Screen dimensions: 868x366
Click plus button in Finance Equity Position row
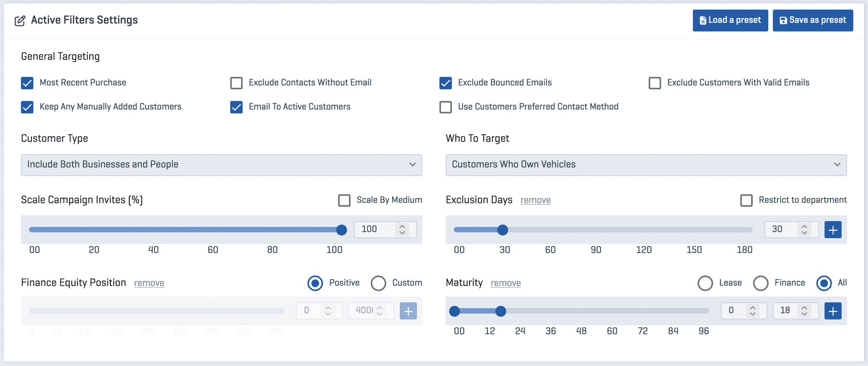[408, 311]
